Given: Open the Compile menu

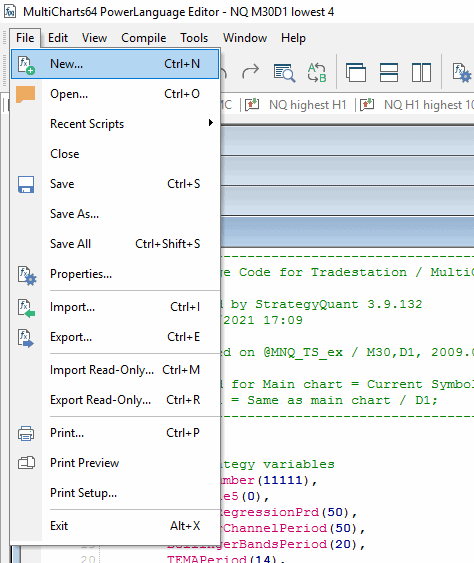Looking at the screenshot, I should 144,38.
